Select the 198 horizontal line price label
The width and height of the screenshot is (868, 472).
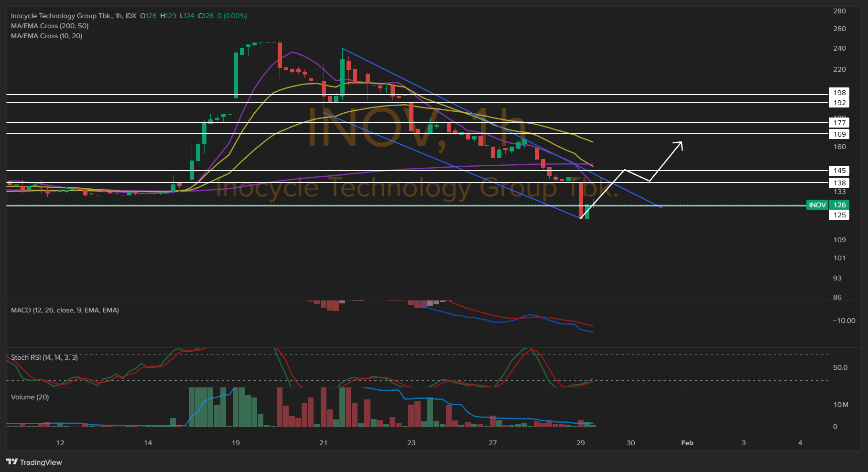tap(839, 93)
